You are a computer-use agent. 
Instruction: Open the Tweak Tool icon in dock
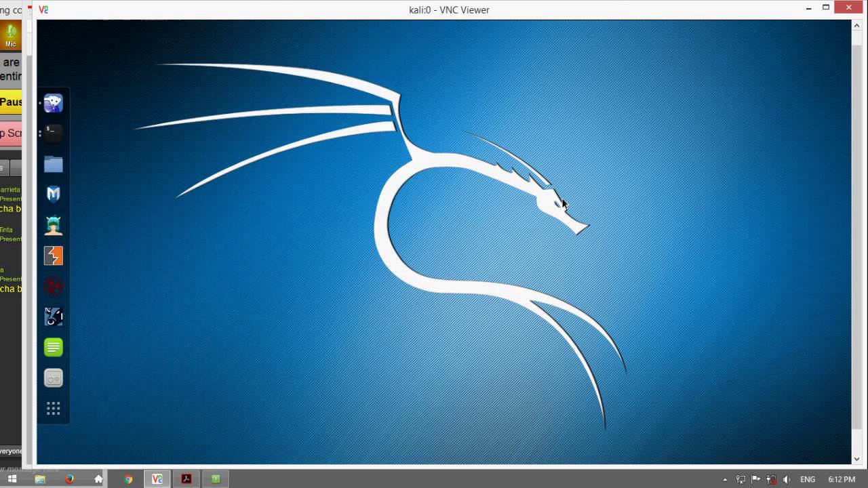53,378
